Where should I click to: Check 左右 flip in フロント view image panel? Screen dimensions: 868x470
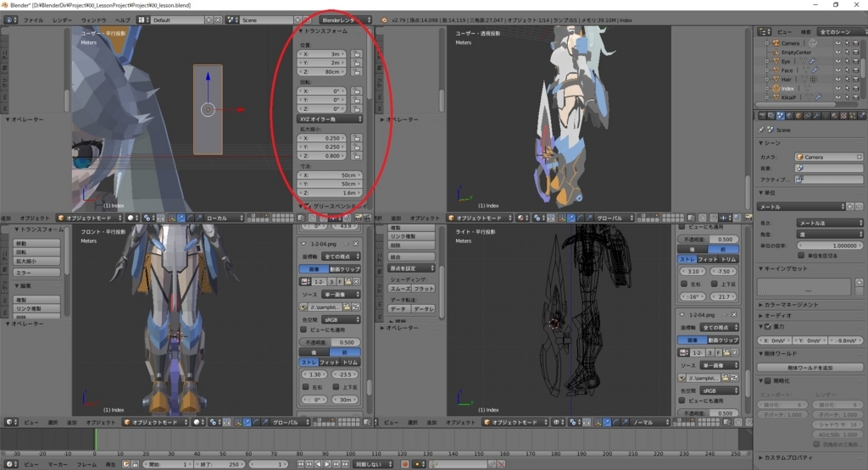coord(305,387)
